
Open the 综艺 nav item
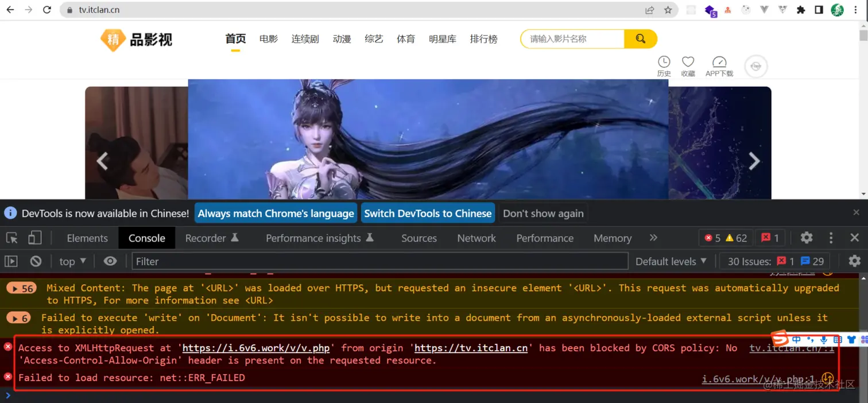coord(374,39)
